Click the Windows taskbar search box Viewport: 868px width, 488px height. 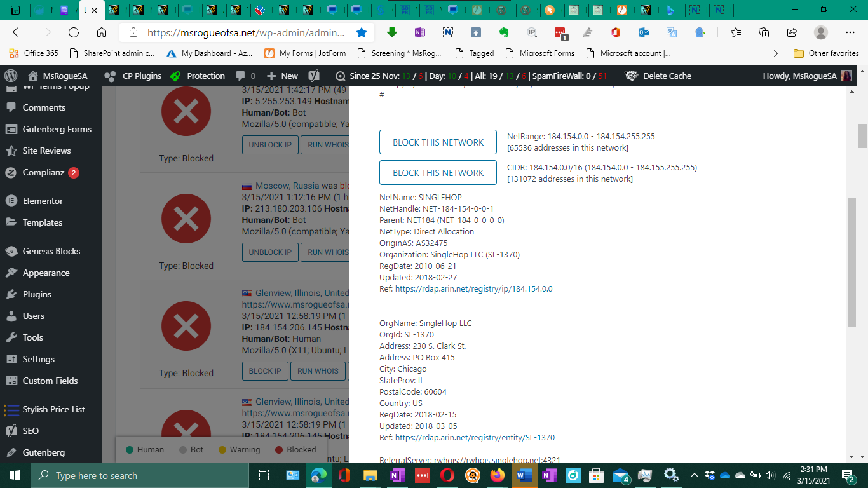140,475
